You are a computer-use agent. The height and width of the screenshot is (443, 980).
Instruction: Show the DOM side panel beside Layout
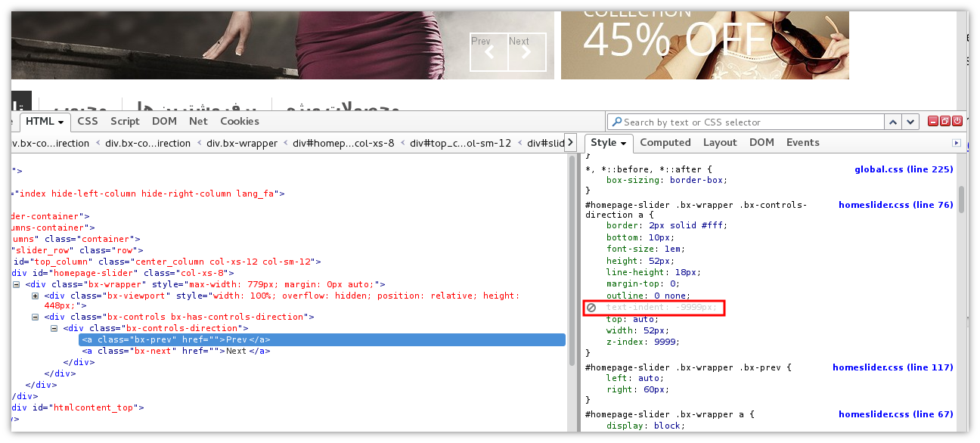tap(761, 142)
